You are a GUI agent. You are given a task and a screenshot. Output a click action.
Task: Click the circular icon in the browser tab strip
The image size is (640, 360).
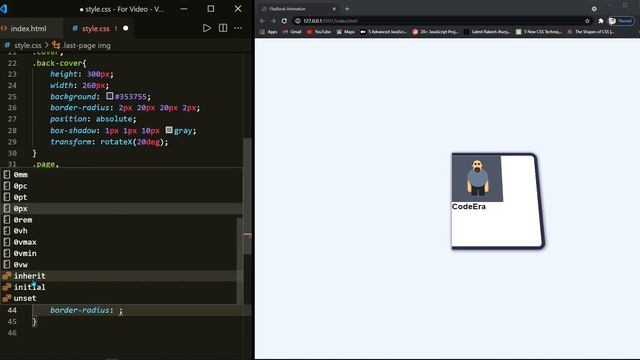point(594,9)
